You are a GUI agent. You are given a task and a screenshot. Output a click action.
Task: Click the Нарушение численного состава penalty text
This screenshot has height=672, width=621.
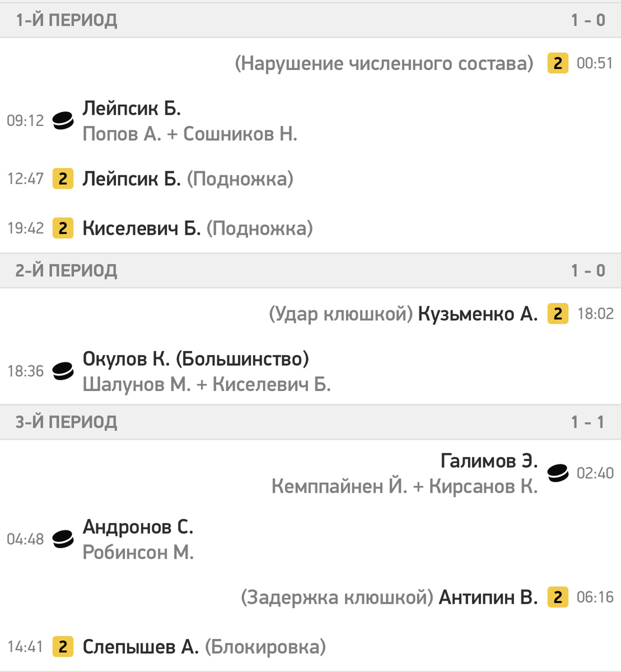tap(384, 63)
